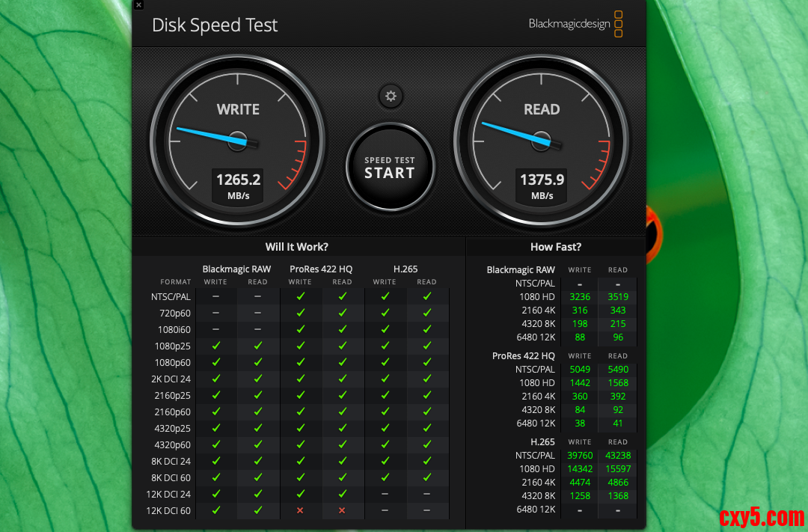Click ProRes 422 HQ read checkmark in 12K DCI 24 row
Image resolution: width=808 pixels, height=532 pixels.
click(x=342, y=494)
